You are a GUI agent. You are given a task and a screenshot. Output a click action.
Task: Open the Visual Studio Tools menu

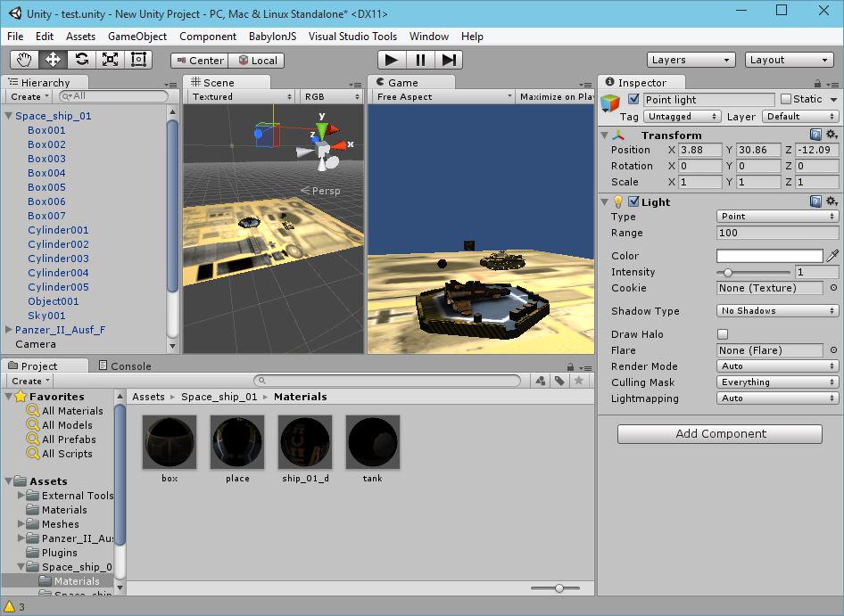point(352,36)
